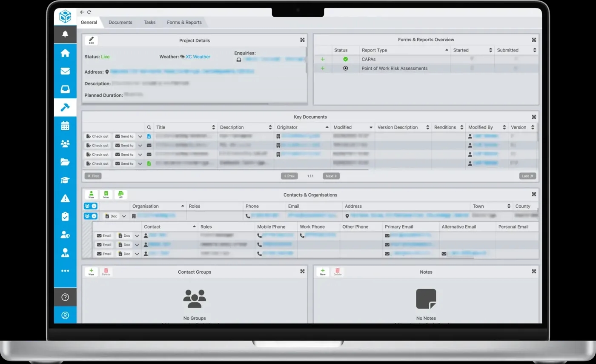Maximize the Contact Groups panel
Image resolution: width=596 pixels, height=364 pixels.
click(302, 271)
